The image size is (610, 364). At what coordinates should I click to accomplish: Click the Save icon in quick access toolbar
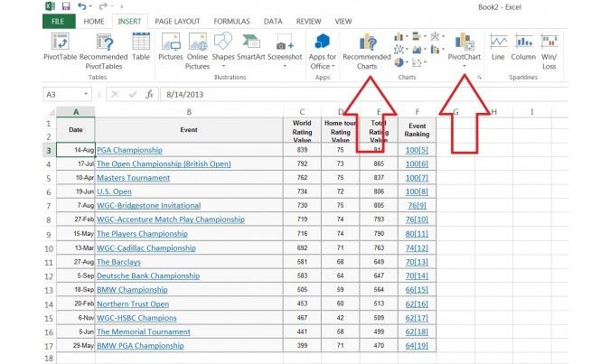click(x=66, y=5)
